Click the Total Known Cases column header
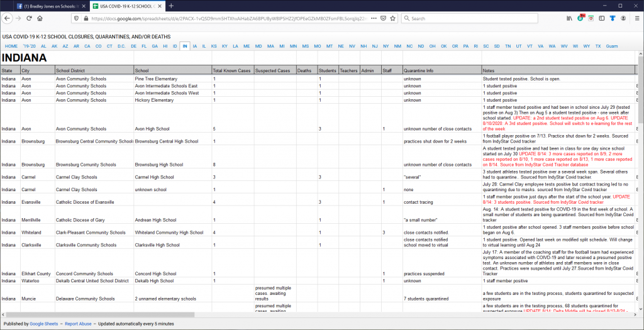644x330 pixels. pyautogui.click(x=233, y=70)
